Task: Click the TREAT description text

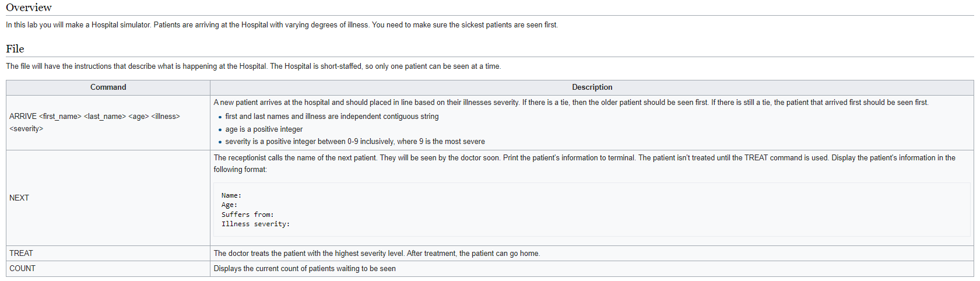Action: tap(377, 254)
